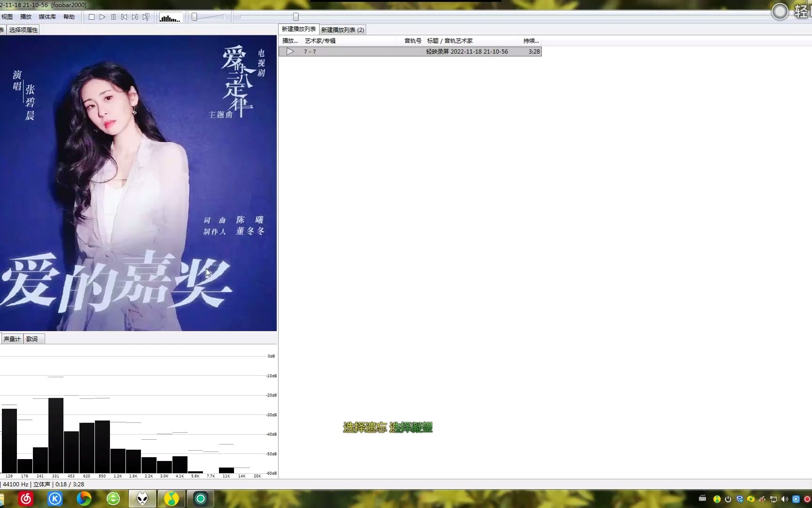The height and width of the screenshot is (508, 812).
Task: Click the 3:28 duration cell
Action: coord(534,52)
